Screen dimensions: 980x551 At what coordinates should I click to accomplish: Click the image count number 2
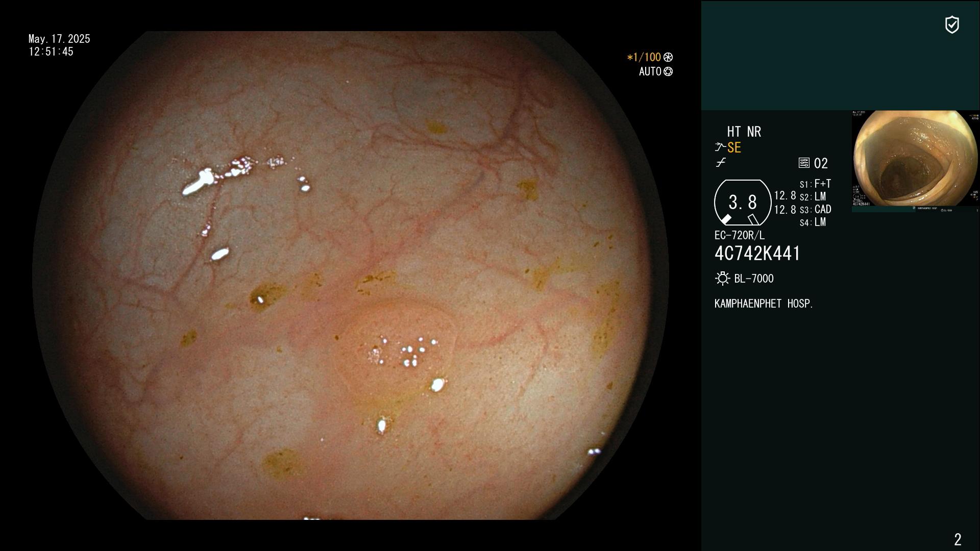pyautogui.click(x=958, y=539)
